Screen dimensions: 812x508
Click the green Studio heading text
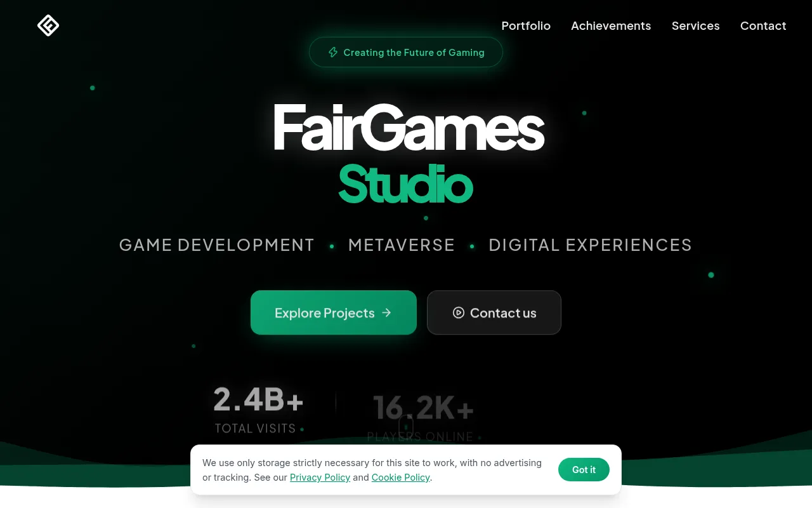(x=406, y=184)
